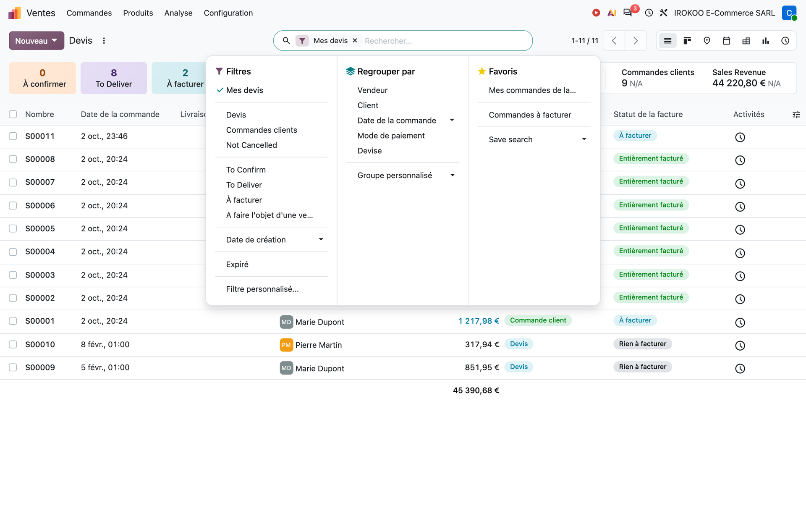This screenshot has width=806, height=532.
Task: Open activity clock for S00011 row
Action: pyautogui.click(x=740, y=137)
